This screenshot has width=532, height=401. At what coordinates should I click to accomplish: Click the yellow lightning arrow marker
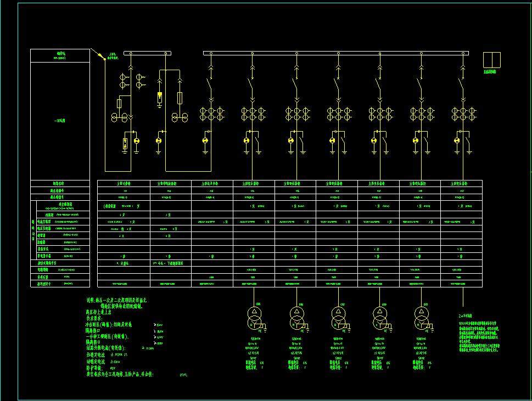99,54
